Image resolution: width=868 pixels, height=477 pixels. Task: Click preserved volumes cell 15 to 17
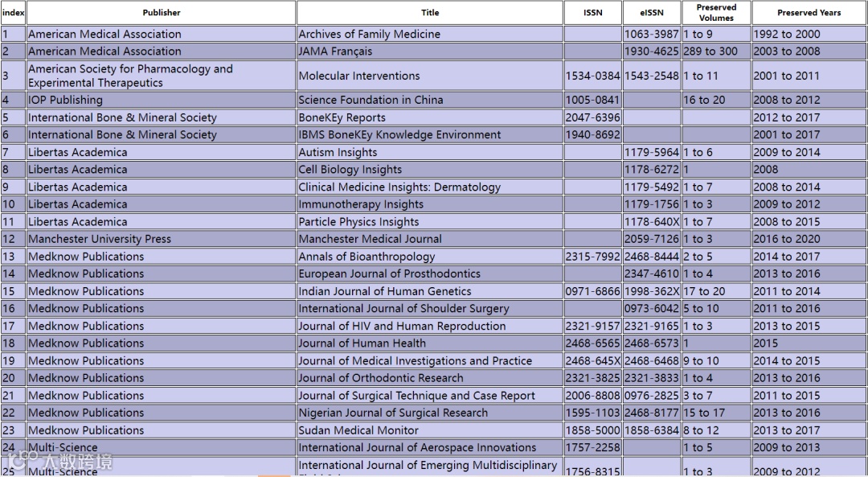click(716, 413)
